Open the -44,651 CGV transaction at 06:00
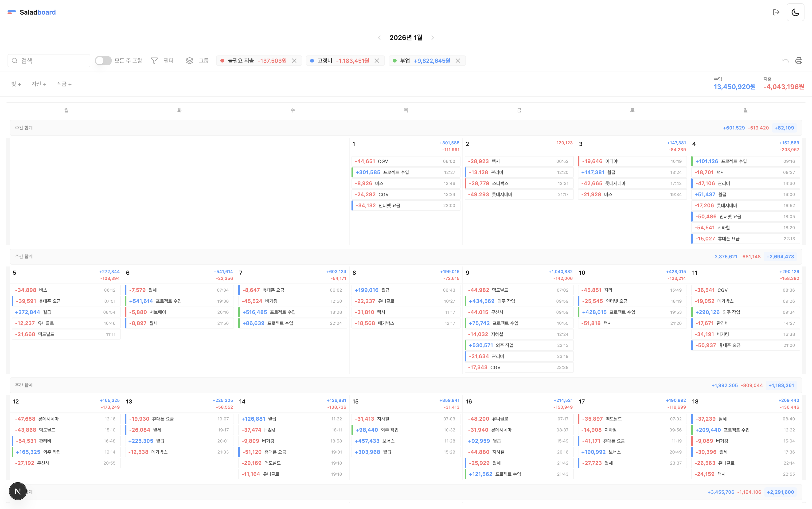Screen dimensions: 812x509 tap(406, 161)
